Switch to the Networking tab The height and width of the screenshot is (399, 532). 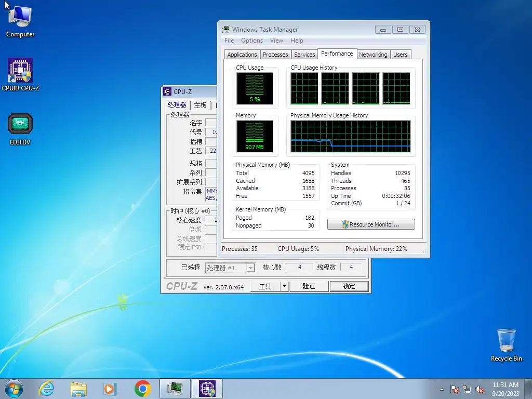373,55
